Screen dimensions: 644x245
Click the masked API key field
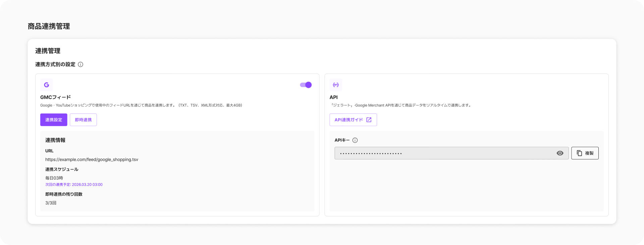click(443, 153)
